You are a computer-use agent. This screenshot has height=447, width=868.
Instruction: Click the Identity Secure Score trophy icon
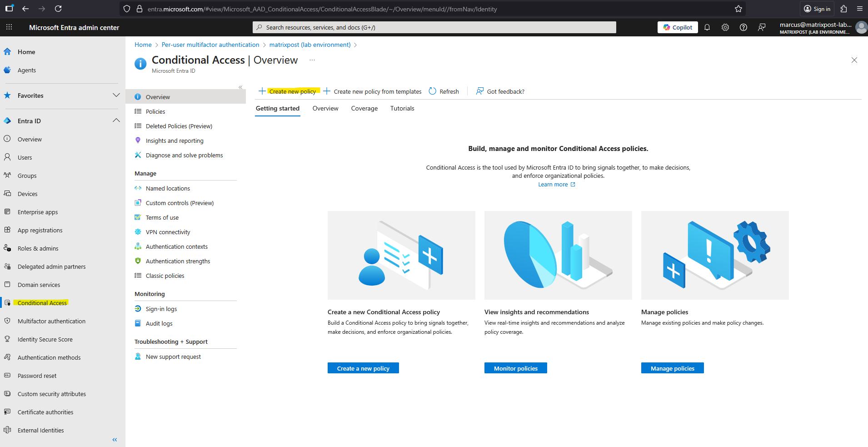coord(7,339)
